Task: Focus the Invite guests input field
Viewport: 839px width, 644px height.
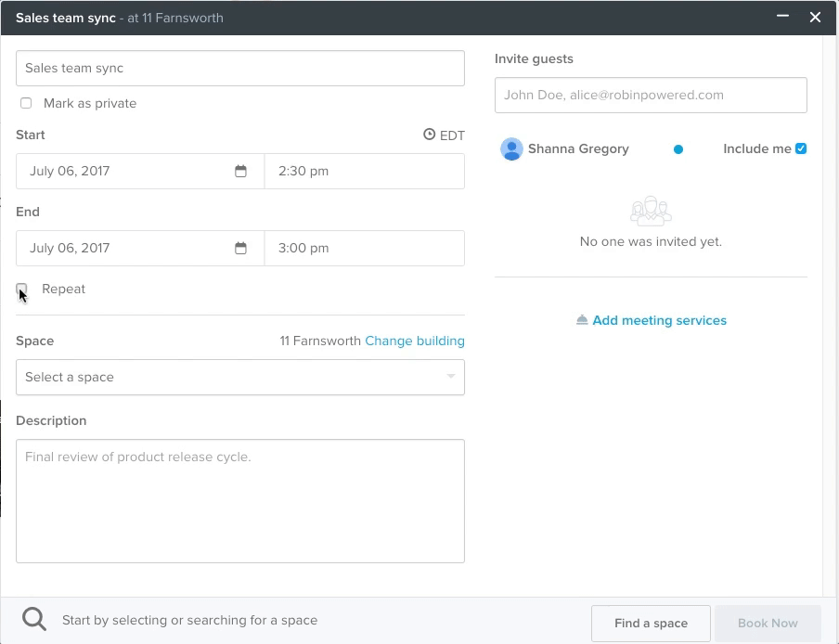Action: pyautogui.click(x=651, y=96)
